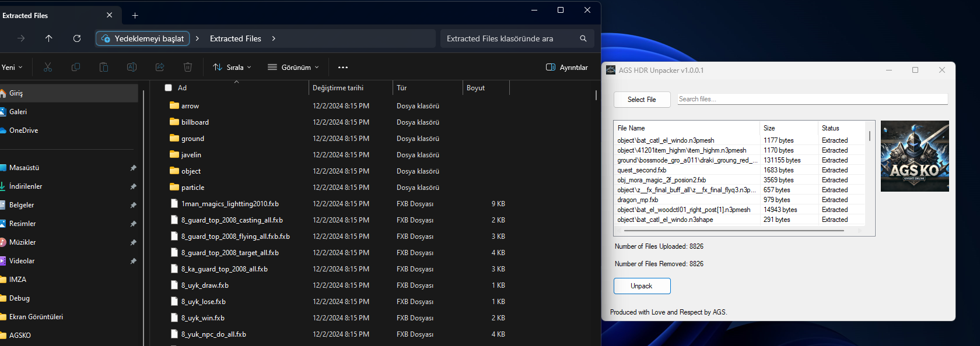
Task: Open a new Explorer tab with plus
Action: tap(135, 16)
